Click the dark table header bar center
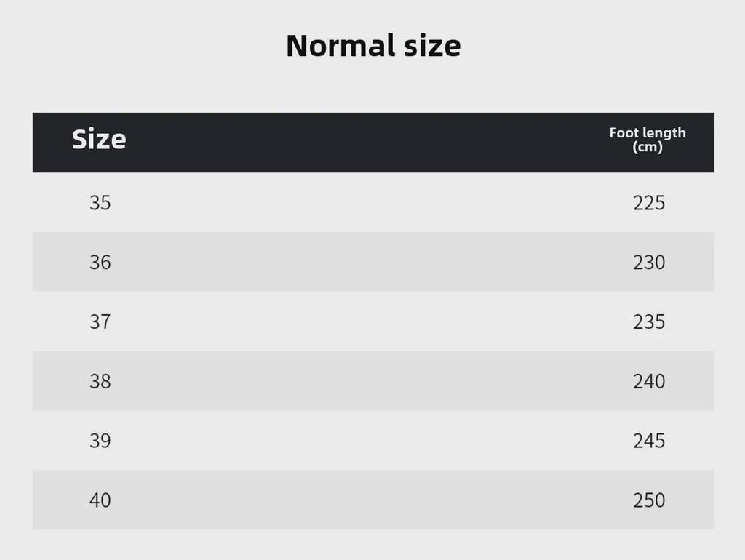This screenshot has height=560, width=745. pos(373,143)
